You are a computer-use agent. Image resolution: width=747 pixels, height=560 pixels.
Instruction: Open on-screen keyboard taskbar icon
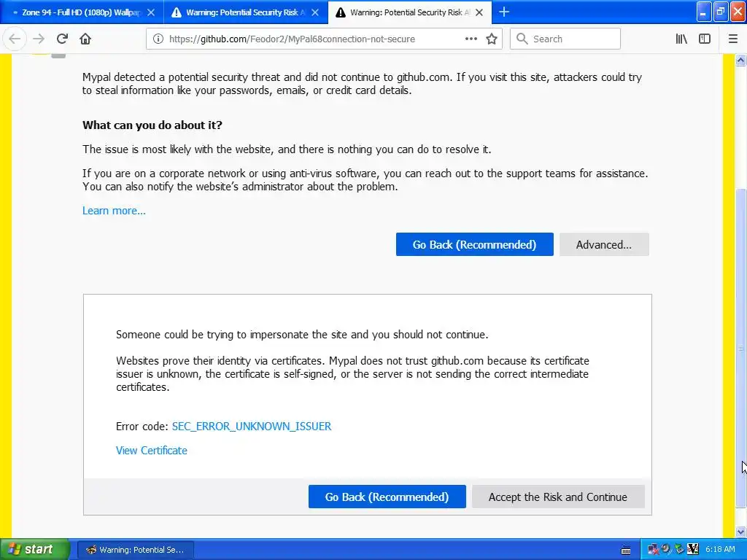pos(625,550)
